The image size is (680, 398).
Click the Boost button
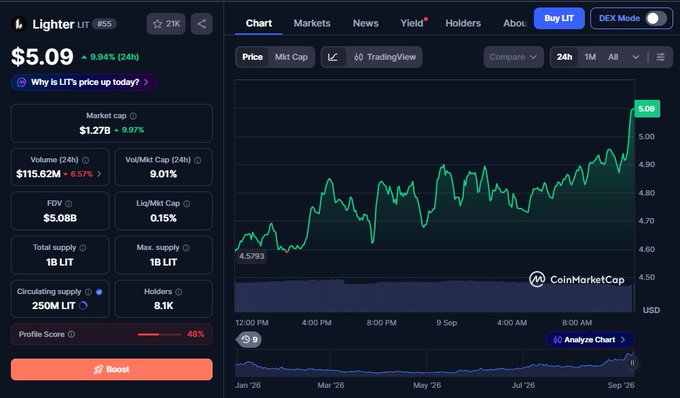click(112, 369)
